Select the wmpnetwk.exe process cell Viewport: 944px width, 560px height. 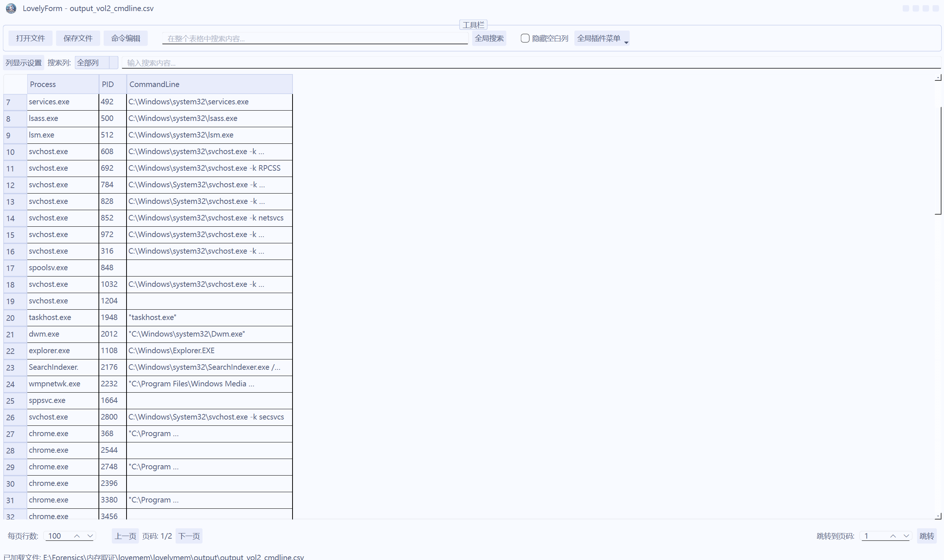pos(63,384)
